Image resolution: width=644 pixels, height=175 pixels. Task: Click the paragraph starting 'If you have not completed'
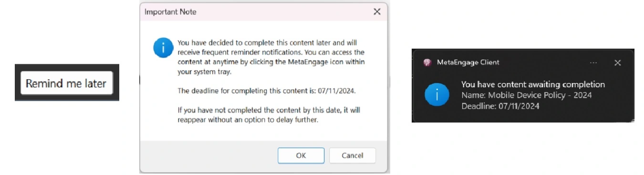tap(269, 115)
